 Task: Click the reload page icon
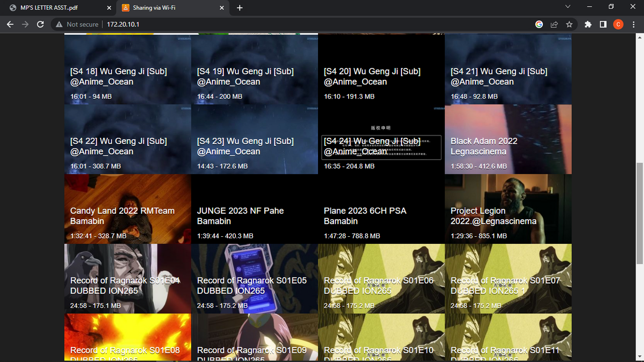[x=40, y=24]
